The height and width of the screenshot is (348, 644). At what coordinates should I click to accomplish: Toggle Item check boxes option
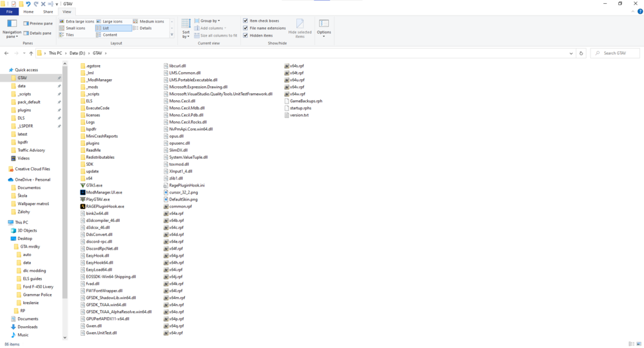(261, 21)
